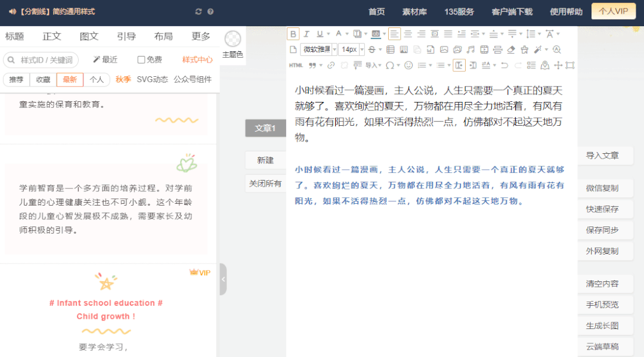
Task: Enable the 免费 checkbox filter
Action: 141,60
